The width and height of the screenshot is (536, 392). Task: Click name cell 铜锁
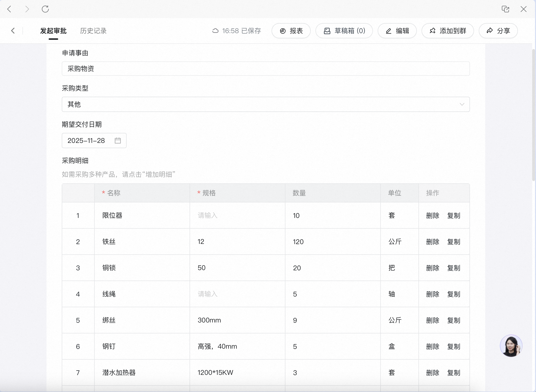142,268
